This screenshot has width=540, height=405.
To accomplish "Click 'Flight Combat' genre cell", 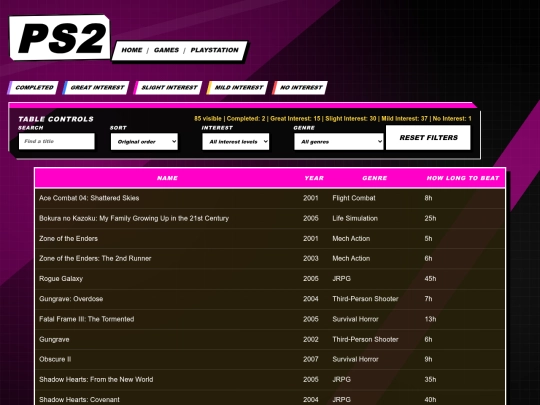I will pos(354,198).
